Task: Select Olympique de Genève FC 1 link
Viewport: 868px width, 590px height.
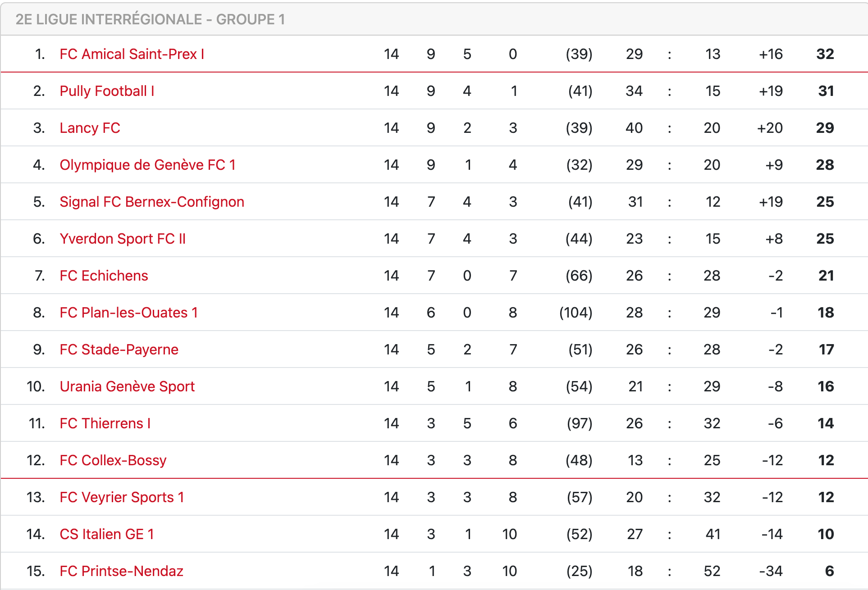Action: click(x=147, y=165)
